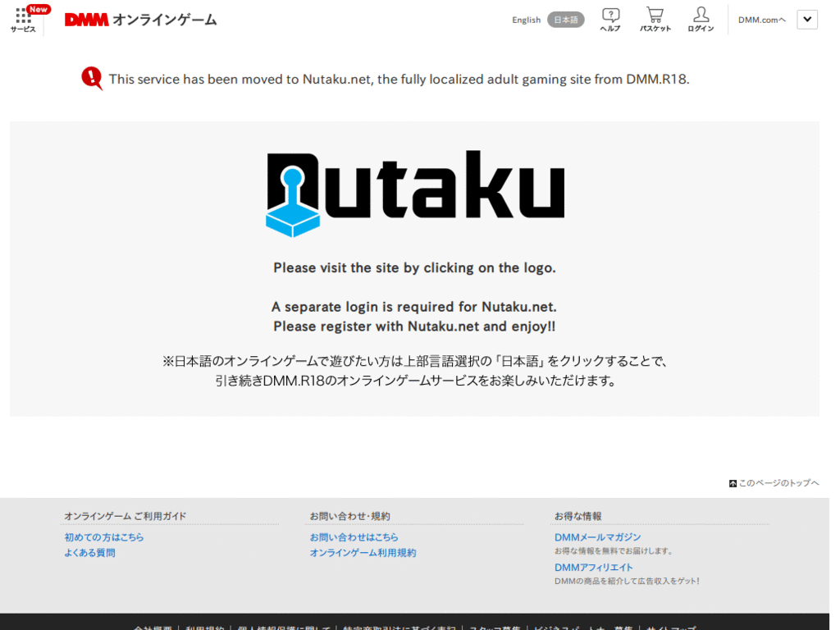The image size is (840, 630).
Task: Go to DMM.comへ link
Action: click(762, 20)
